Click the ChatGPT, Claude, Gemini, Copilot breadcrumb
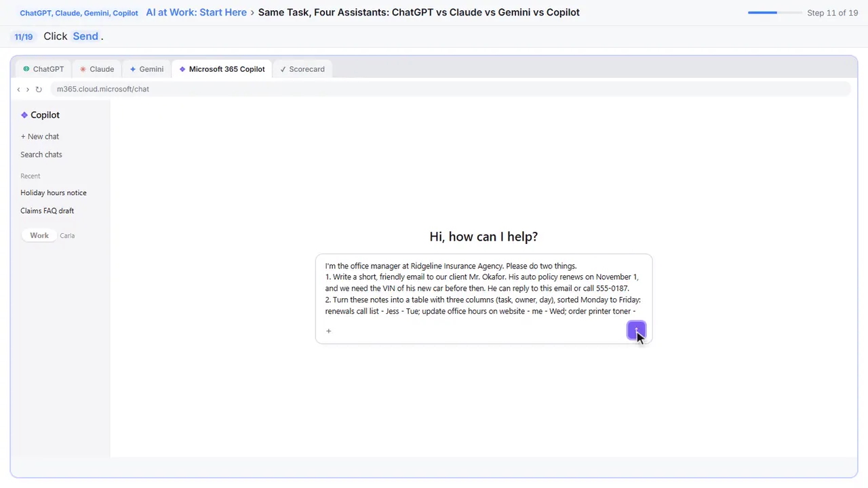This screenshot has height=488, width=868. [79, 13]
